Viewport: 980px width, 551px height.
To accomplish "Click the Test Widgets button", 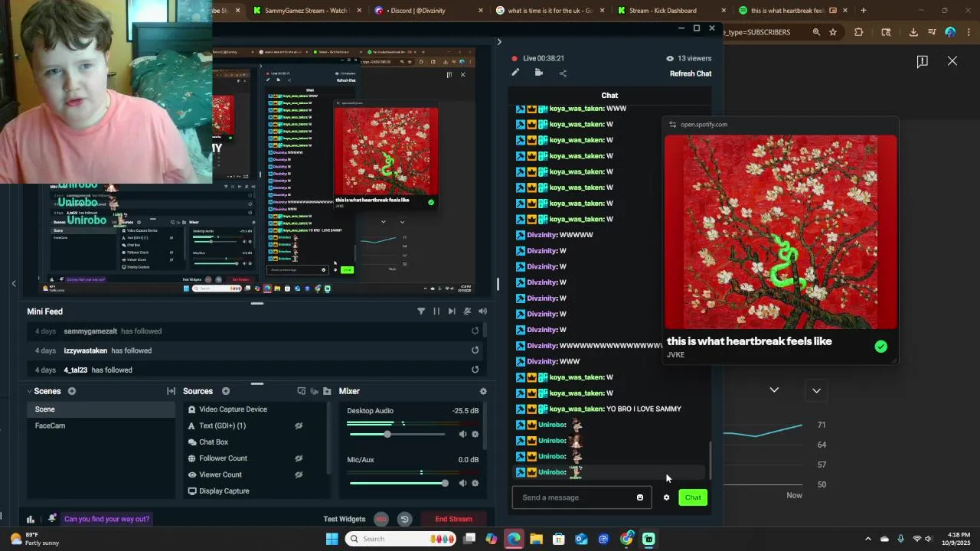I will (x=345, y=519).
